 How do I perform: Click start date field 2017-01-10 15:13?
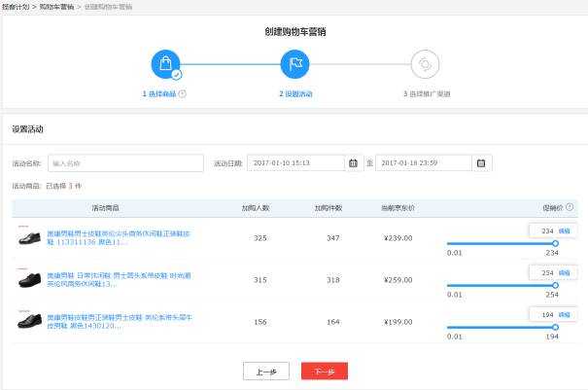(x=295, y=162)
